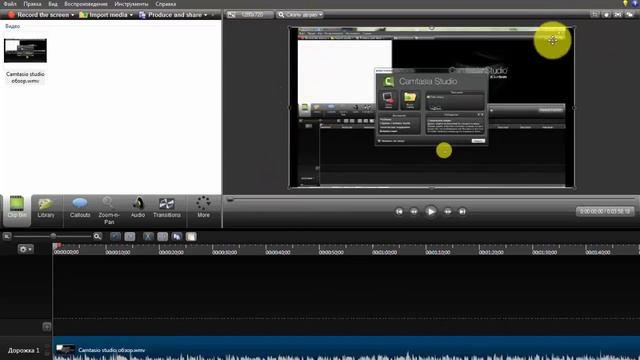Open the Воспроизведение menu
Screen dimensions: 640x360
click(86, 4)
